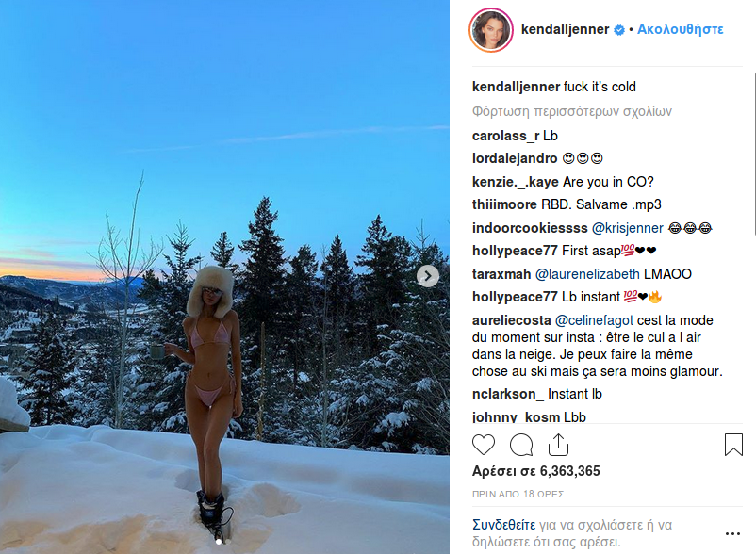Viewport: 756px width, 554px height.
Task: Open the @laurenelizabeth mention link
Action: [587, 274]
